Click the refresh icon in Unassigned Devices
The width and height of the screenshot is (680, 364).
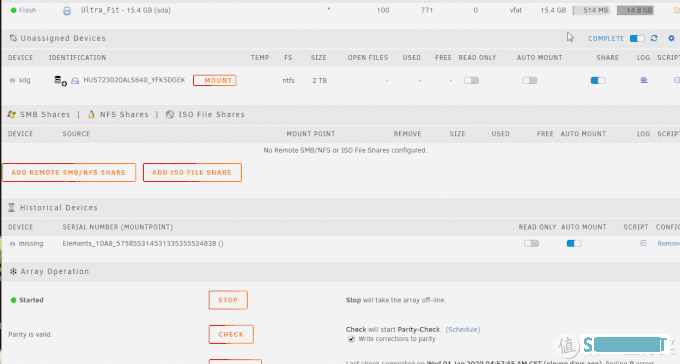(654, 39)
